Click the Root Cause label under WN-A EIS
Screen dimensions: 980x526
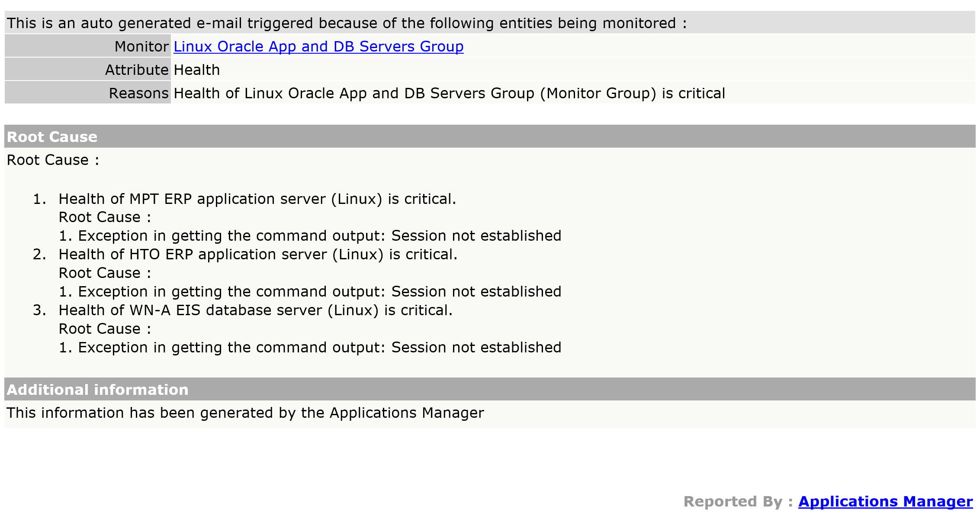coord(105,329)
